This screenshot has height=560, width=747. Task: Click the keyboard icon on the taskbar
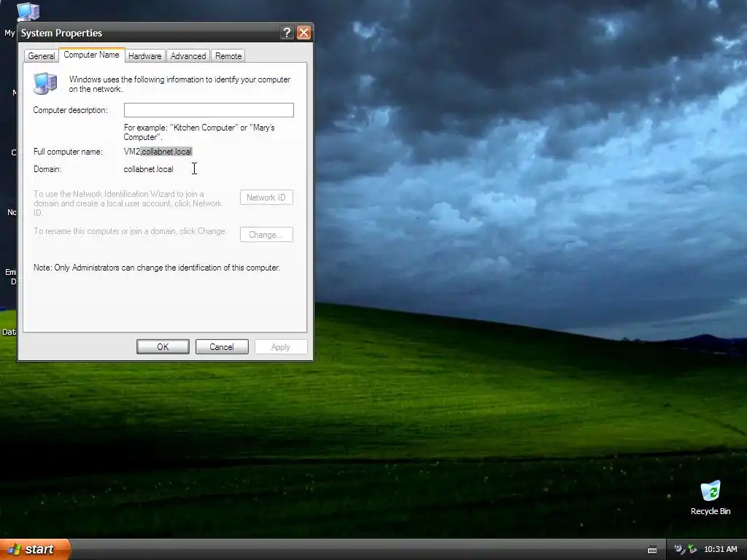point(651,550)
